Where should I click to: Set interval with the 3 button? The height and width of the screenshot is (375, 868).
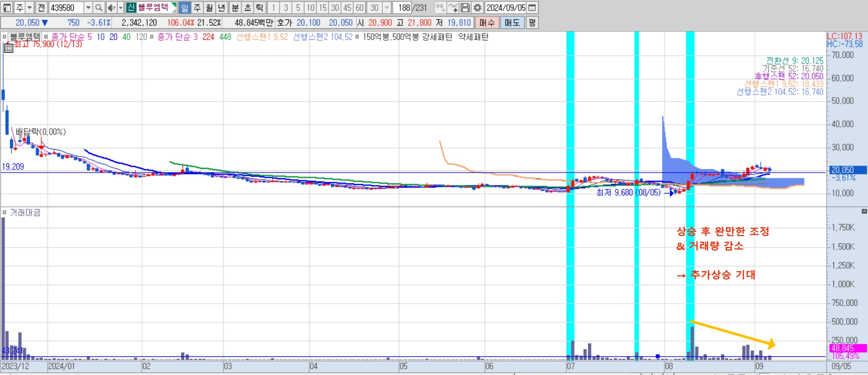(286, 8)
